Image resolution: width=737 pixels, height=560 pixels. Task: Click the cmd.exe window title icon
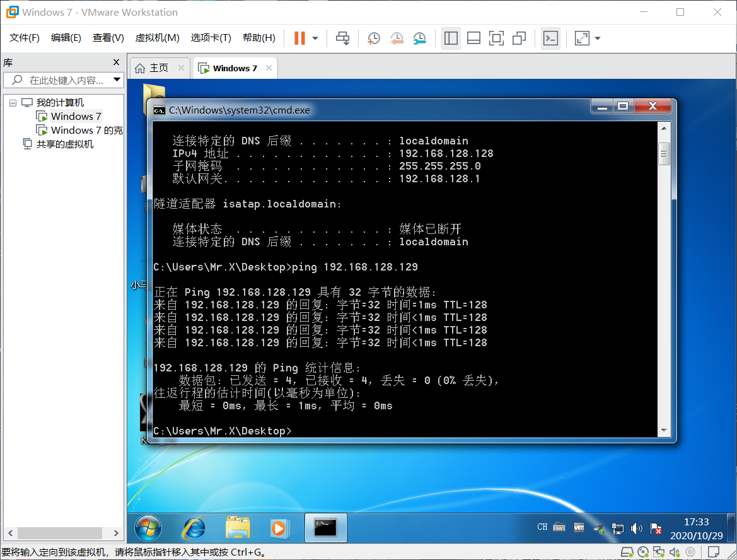tap(160, 110)
